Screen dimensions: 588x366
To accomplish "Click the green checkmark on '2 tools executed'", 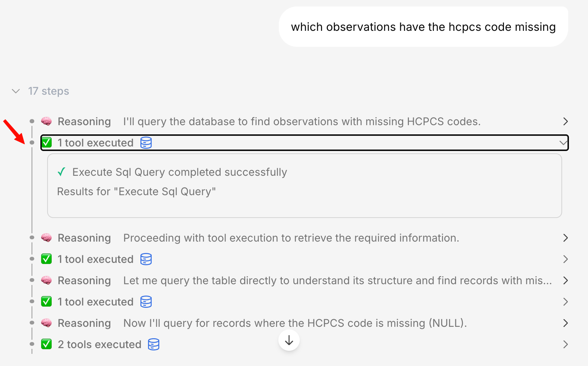I will (x=46, y=344).
